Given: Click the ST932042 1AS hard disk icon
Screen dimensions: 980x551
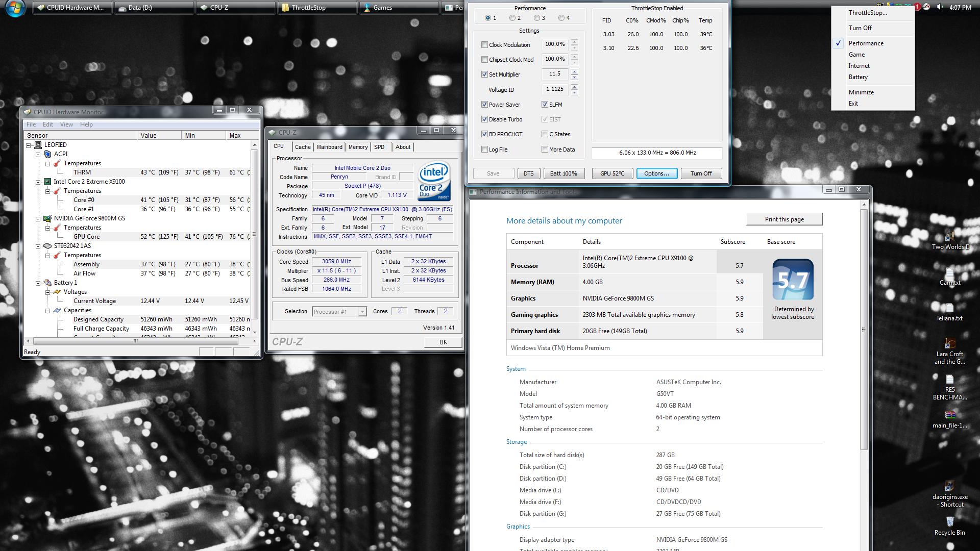Looking at the screenshot, I should point(47,246).
